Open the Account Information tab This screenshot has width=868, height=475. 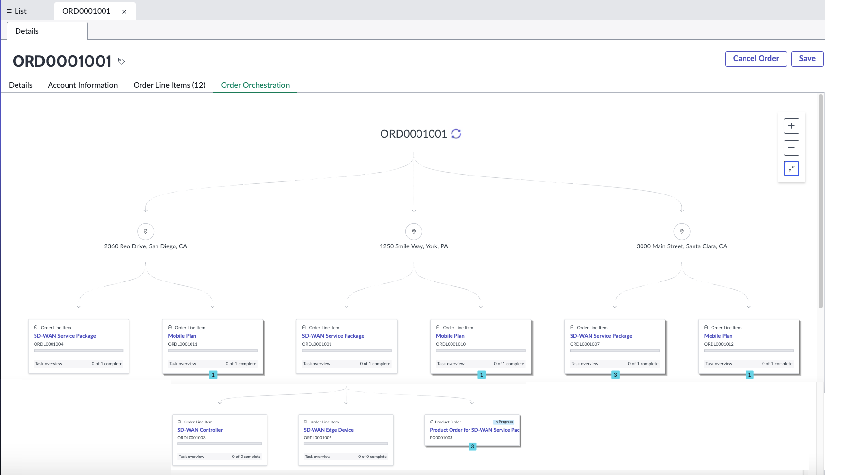(83, 85)
